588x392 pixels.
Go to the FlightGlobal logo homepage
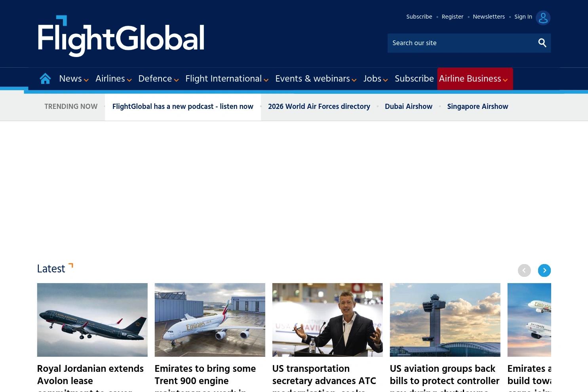point(121,36)
